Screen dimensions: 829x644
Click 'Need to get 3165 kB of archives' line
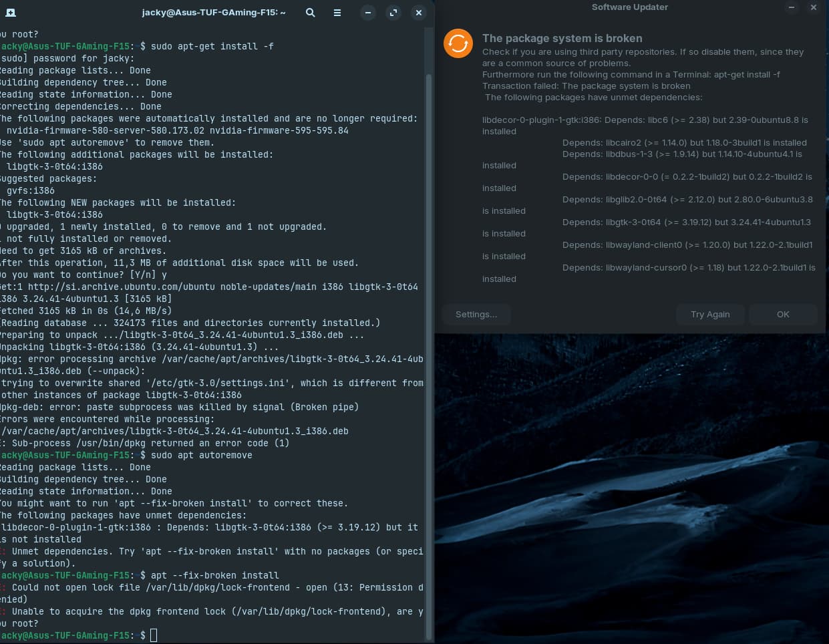(x=84, y=251)
